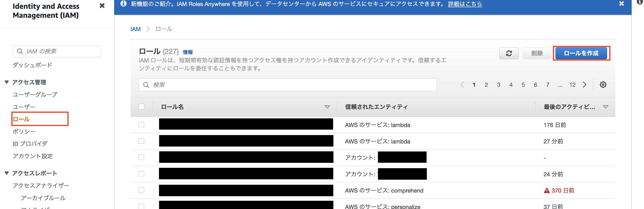
Task: Open ロール in the sidebar
Action: 21,119
